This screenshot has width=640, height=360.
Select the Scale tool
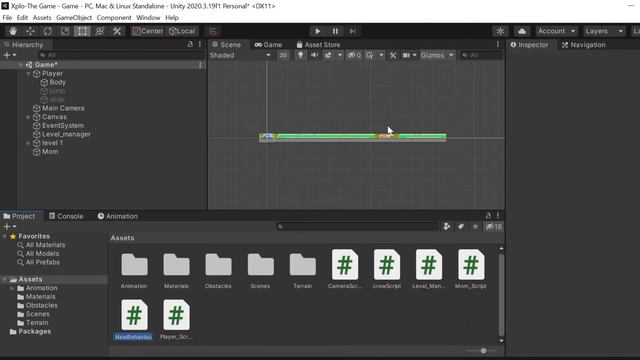click(x=65, y=31)
